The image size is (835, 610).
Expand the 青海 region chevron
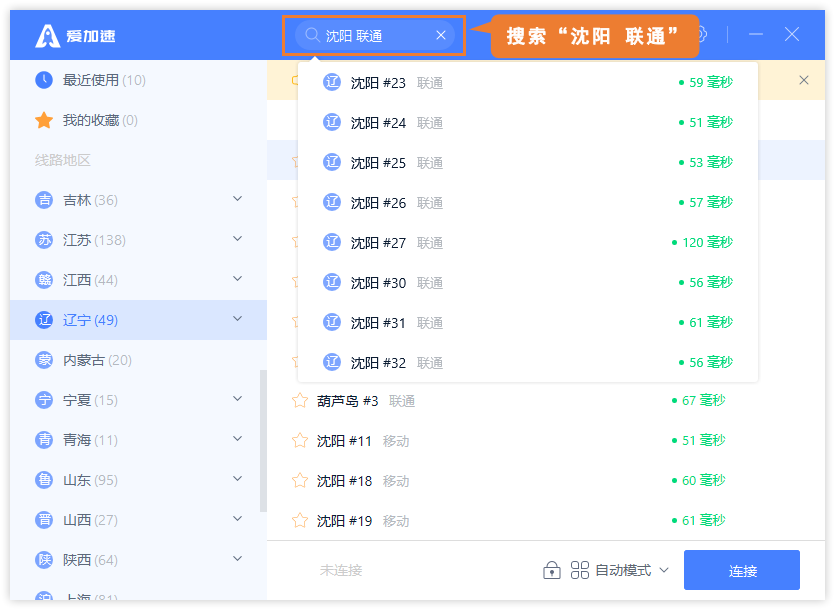[238, 438]
